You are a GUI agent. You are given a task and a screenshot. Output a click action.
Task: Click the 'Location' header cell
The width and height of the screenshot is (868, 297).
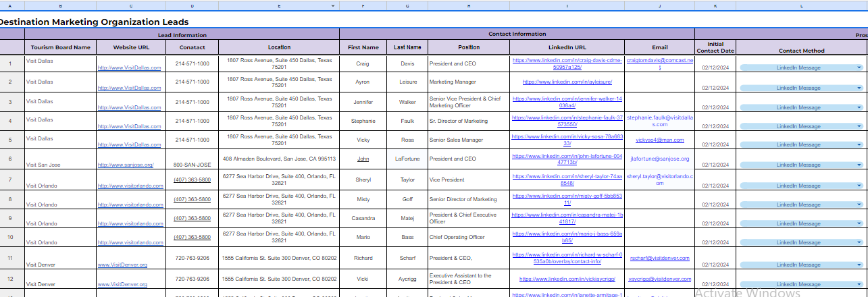pyautogui.click(x=279, y=47)
